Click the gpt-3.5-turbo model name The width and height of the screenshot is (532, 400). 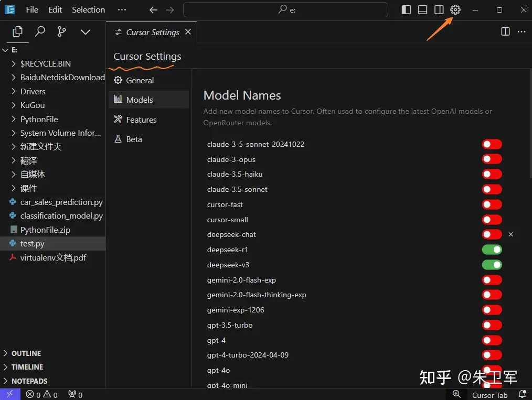(x=230, y=325)
